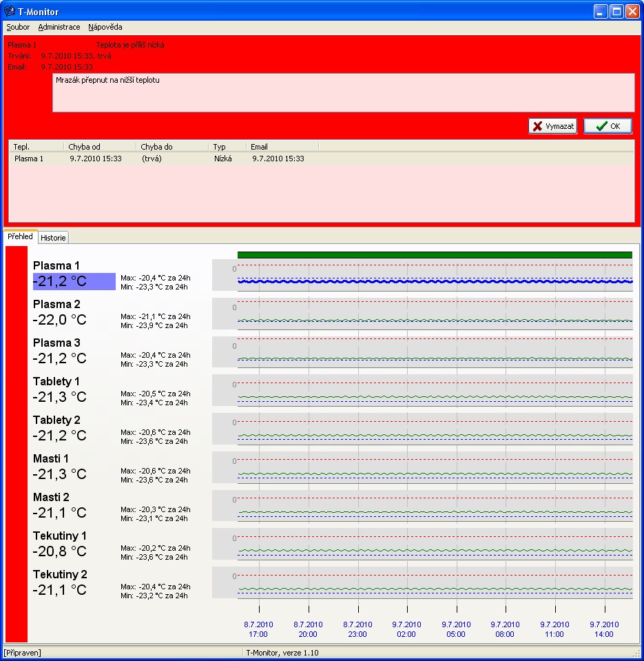
Task: Click the Tekutiny 1 temperature graph
Action: coord(422,545)
